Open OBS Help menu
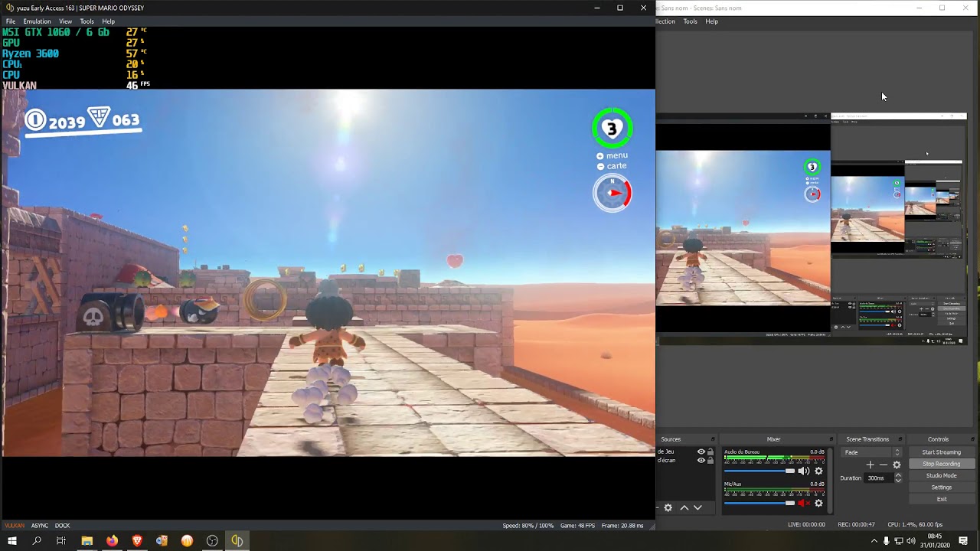Image resolution: width=980 pixels, height=551 pixels. point(711,21)
